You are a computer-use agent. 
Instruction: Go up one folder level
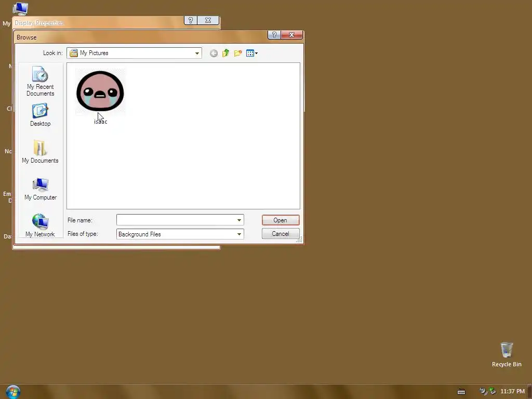pyautogui.click(x=225, y=54)
